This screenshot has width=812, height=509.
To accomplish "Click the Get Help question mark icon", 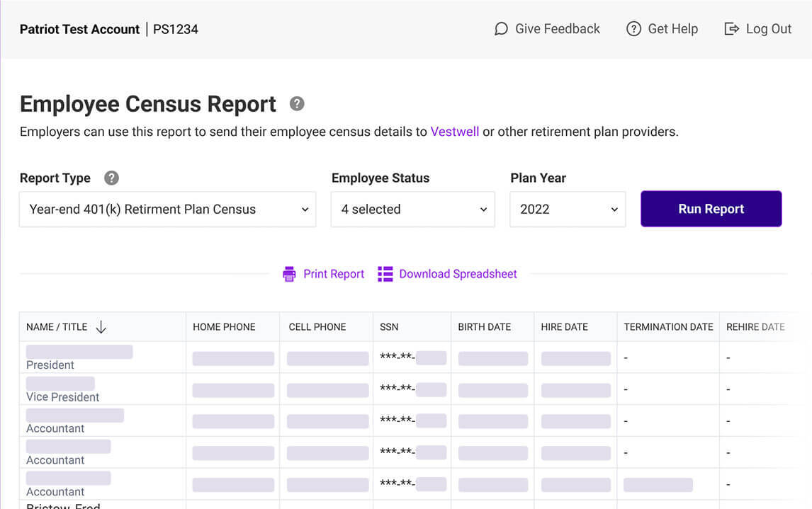I will 633,29.
